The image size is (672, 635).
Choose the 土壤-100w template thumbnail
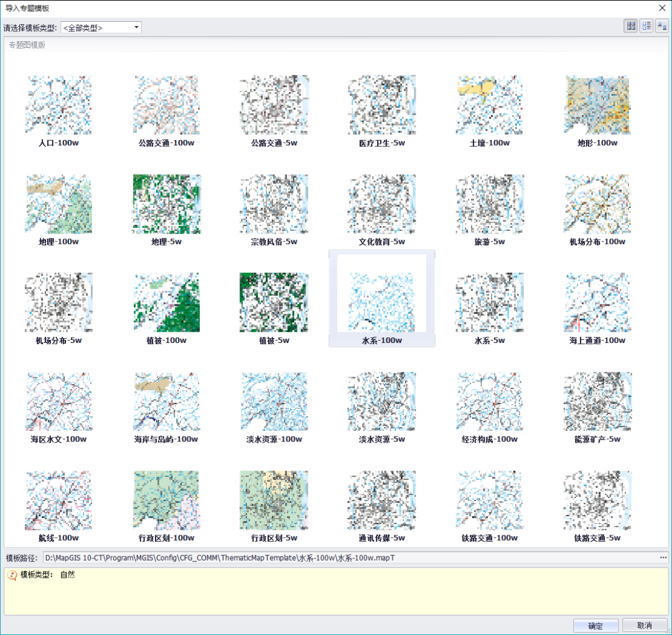point(490,106)
